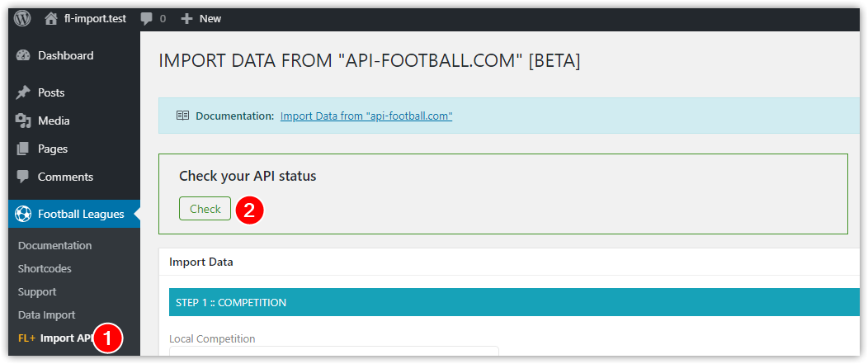Click the Media library icon
The width and height of the screenshot is (868, 364).
(23, 121)
